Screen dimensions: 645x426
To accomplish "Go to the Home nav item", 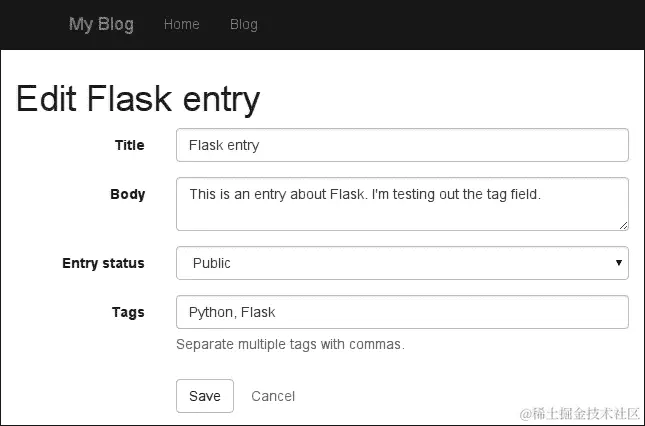I will [181, 25].
